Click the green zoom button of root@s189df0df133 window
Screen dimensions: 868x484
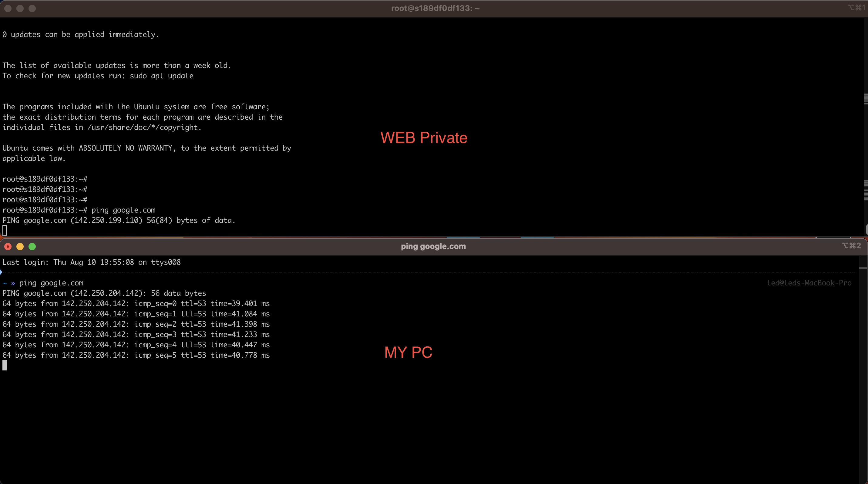coord(32,9)
